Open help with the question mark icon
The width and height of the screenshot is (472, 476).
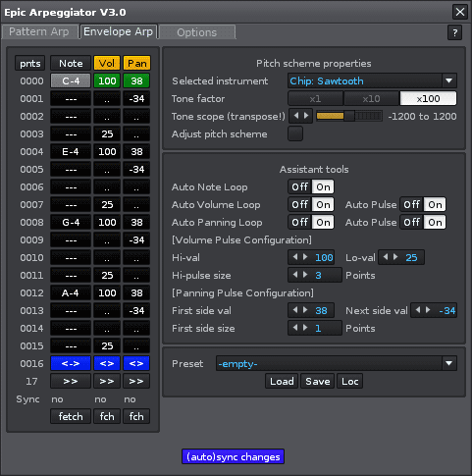[x=454, y=32]
